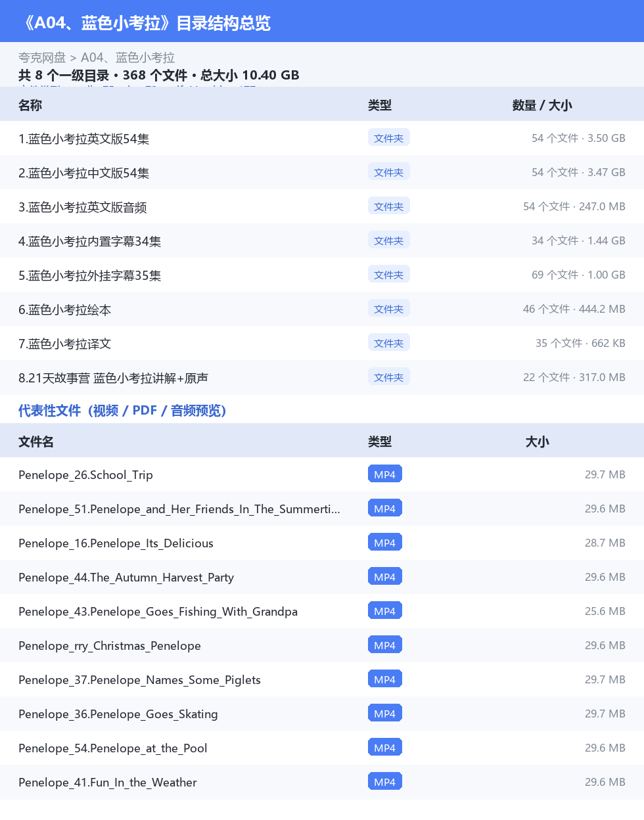Screen dimensions: 644x820
Task: Click 文件名 column header
Action: (36, 442)
